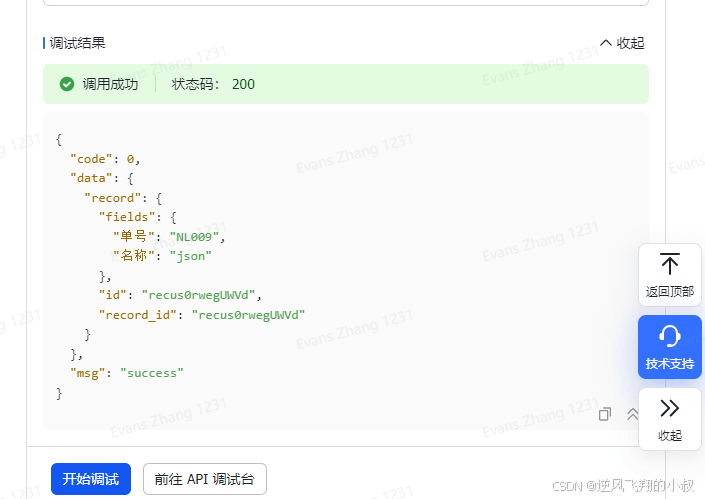Click the "code" key in JSON
The image size is (705, 499).
coord(91,159)
